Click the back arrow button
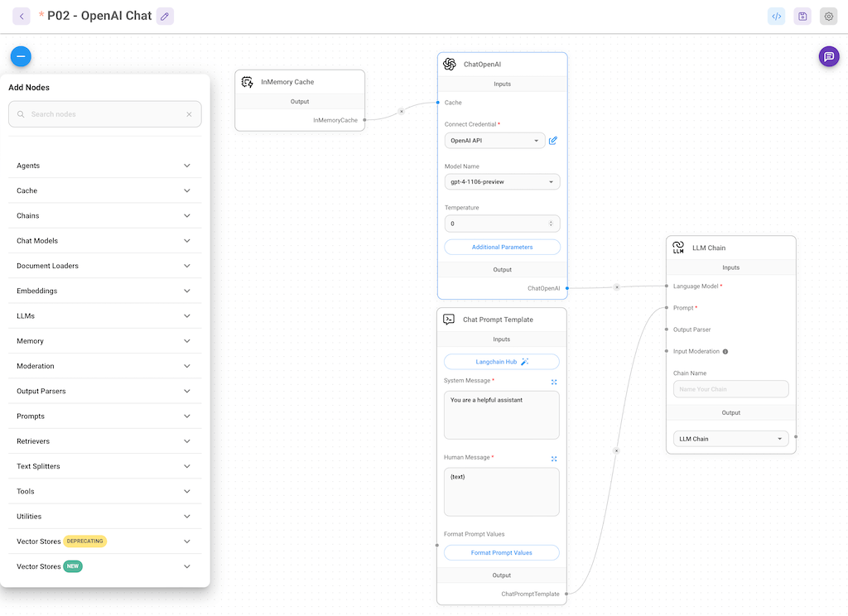 [22, 16]
